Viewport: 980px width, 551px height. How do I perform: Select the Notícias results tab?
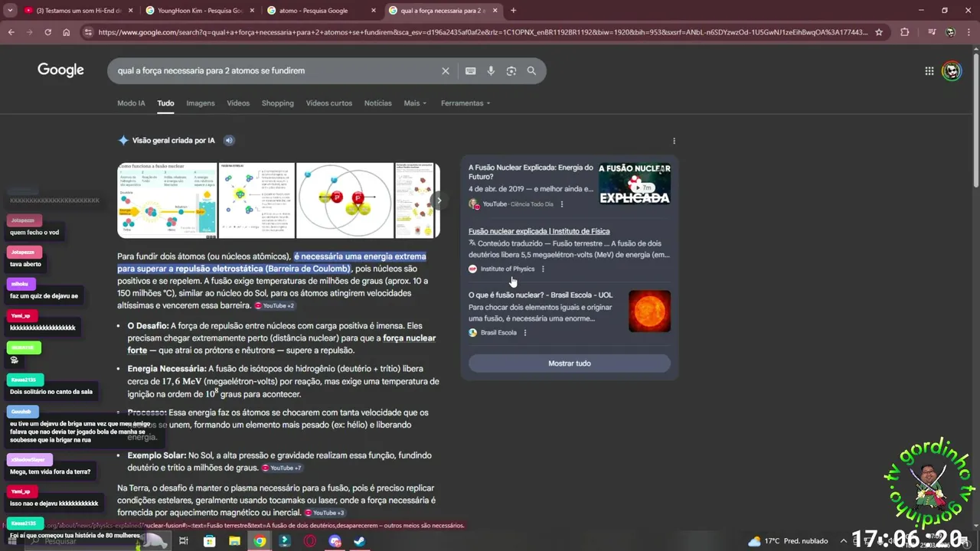coord(377,103)
